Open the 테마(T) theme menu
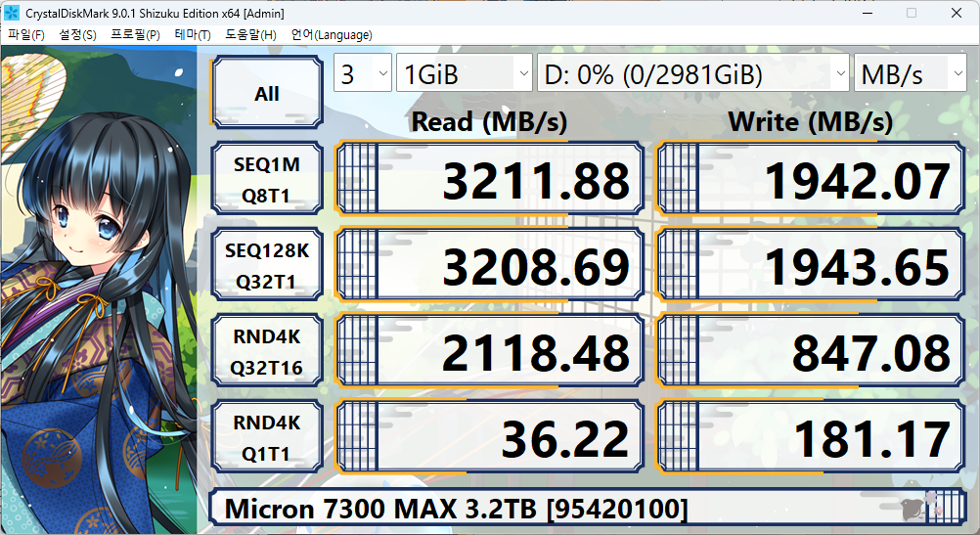 coord(193,35)
